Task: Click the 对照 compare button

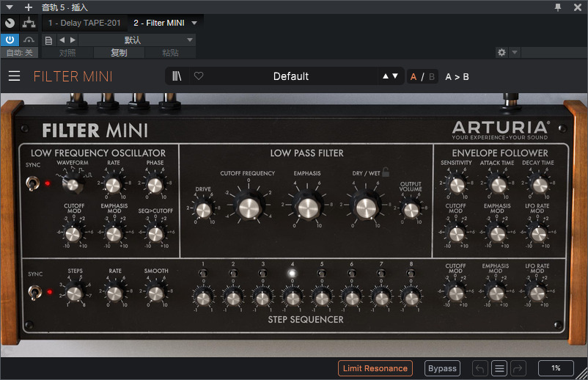Action: (x=67, y=53)
